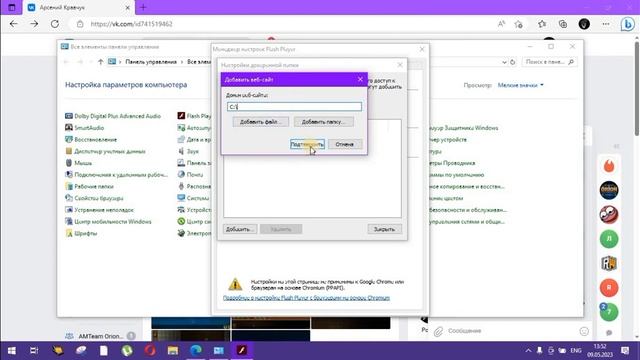Open Мелкие значки view dropdown

tap(520, 85)
